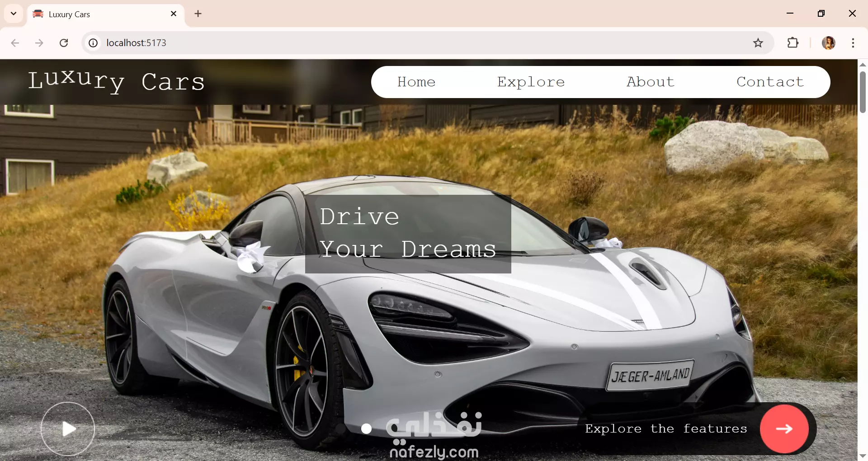This screenshot has height=461, width=868.
Task: Open the browser extensions menu
Action: [x=793, y=43]
